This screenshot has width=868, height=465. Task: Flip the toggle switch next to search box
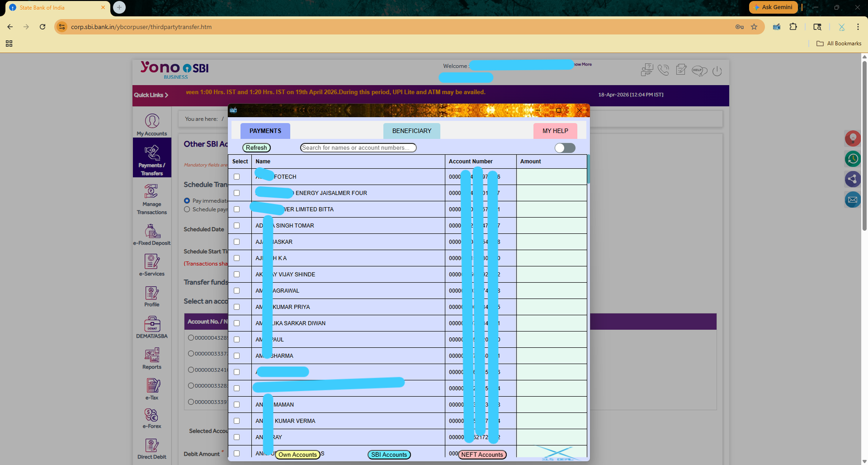click(x=565, y=148)
